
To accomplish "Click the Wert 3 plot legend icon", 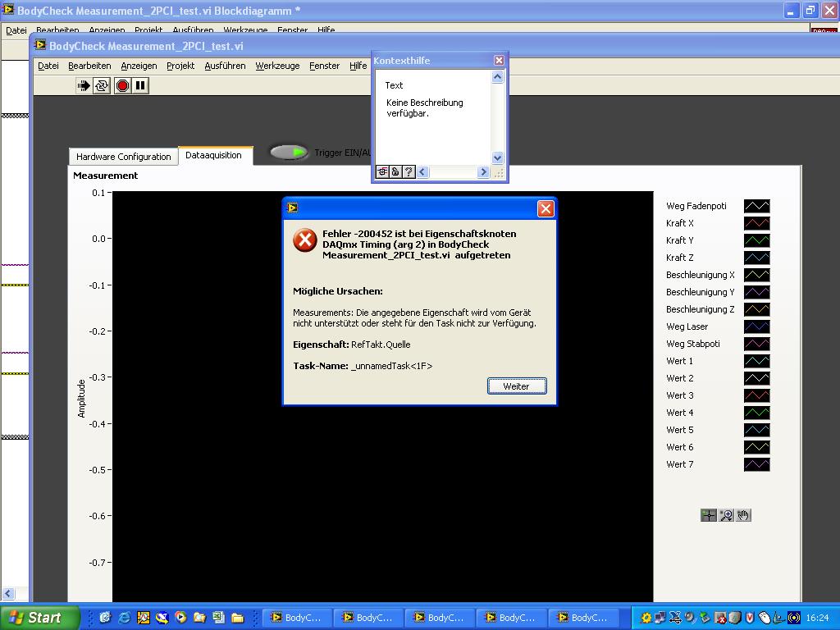I will click(757, 395).
